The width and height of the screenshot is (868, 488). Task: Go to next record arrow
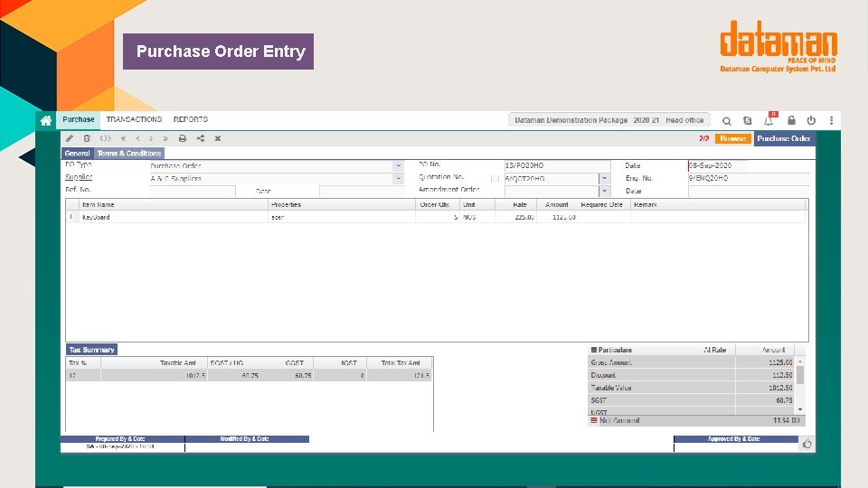(x=151, y=138)
